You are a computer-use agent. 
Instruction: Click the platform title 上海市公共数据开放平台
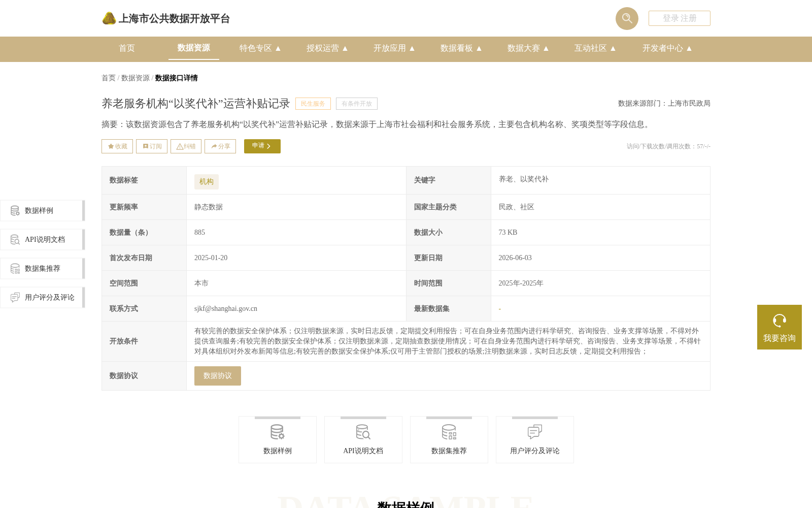pos(174,19)
